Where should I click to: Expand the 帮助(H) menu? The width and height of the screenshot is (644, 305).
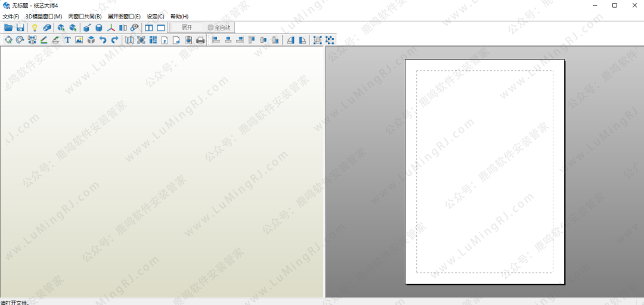pyautogui.click(x=179, y=17)
